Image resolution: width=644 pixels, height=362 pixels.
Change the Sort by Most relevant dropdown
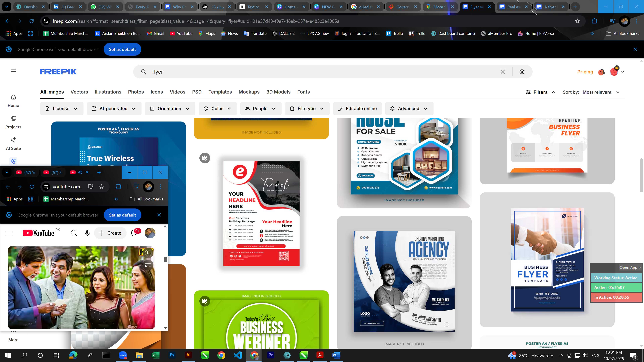(x=601, y=92)
